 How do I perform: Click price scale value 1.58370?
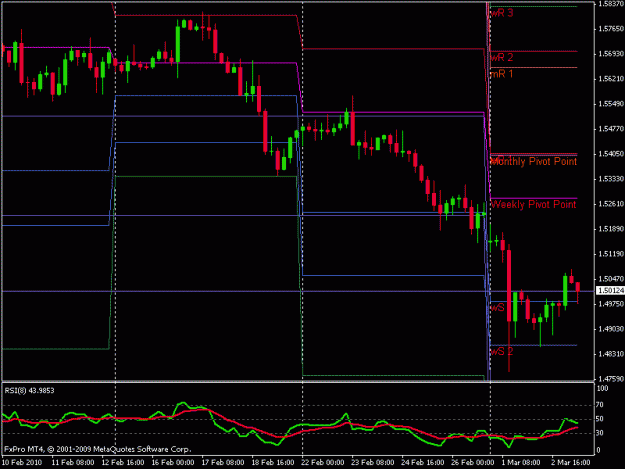(611, 4)
